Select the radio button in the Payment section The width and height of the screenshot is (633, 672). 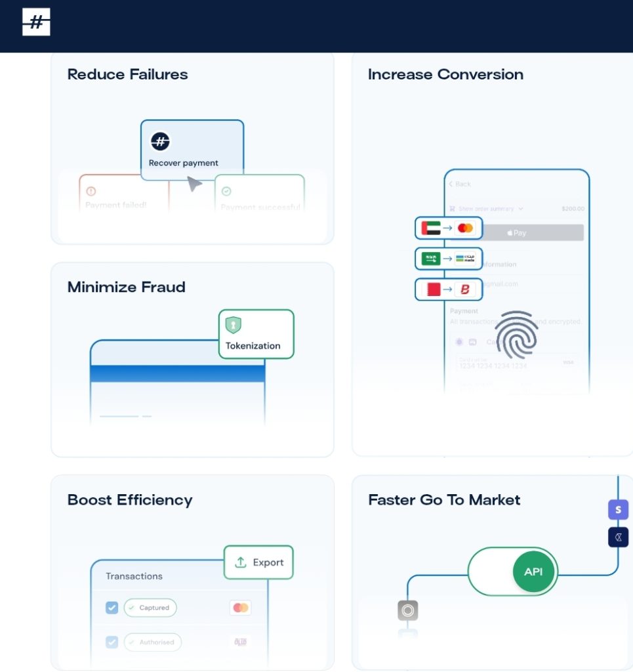point(459,342)
